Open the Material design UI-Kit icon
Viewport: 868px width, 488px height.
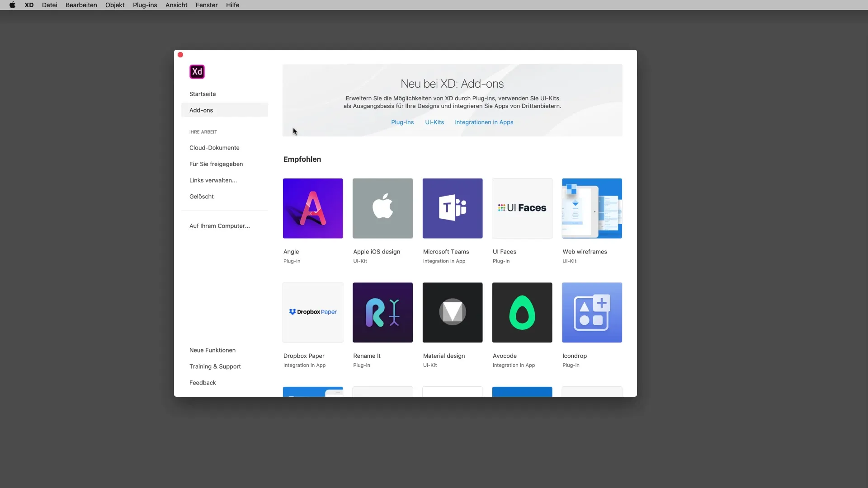point(453,313)
